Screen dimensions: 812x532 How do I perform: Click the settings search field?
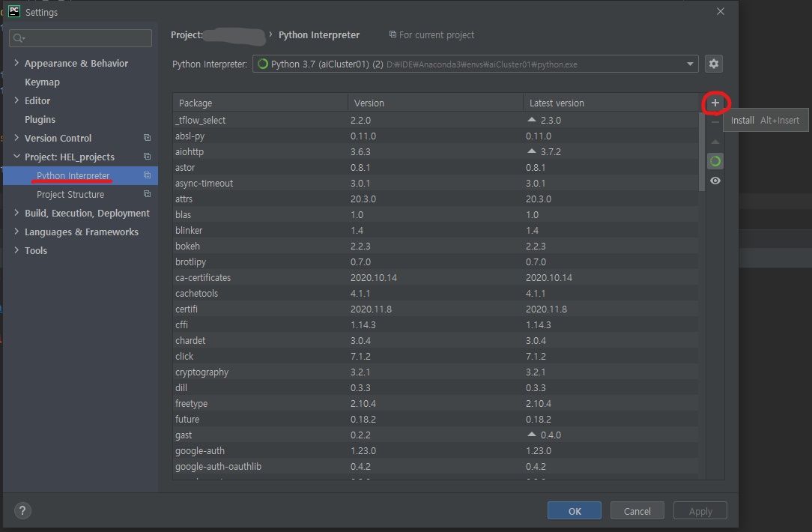point(80,37)
